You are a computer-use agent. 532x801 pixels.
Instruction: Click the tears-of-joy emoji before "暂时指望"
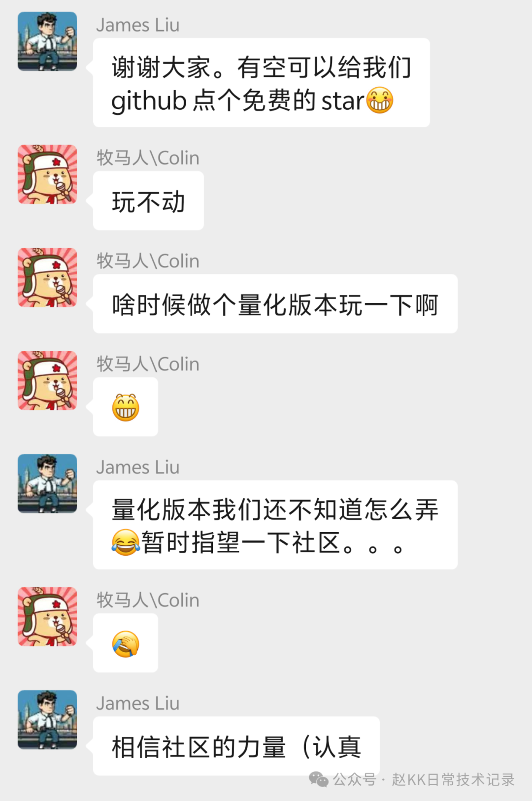tap(126, 542)
